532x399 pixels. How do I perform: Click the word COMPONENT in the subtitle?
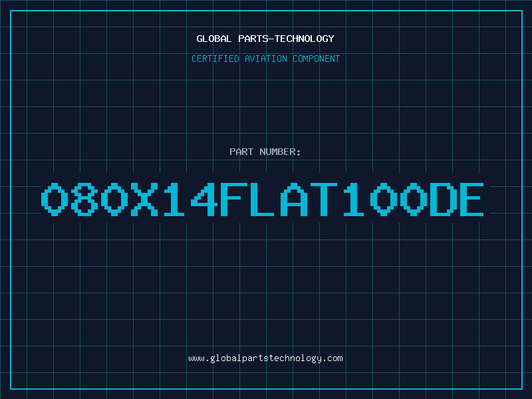(x=317, y=59)
